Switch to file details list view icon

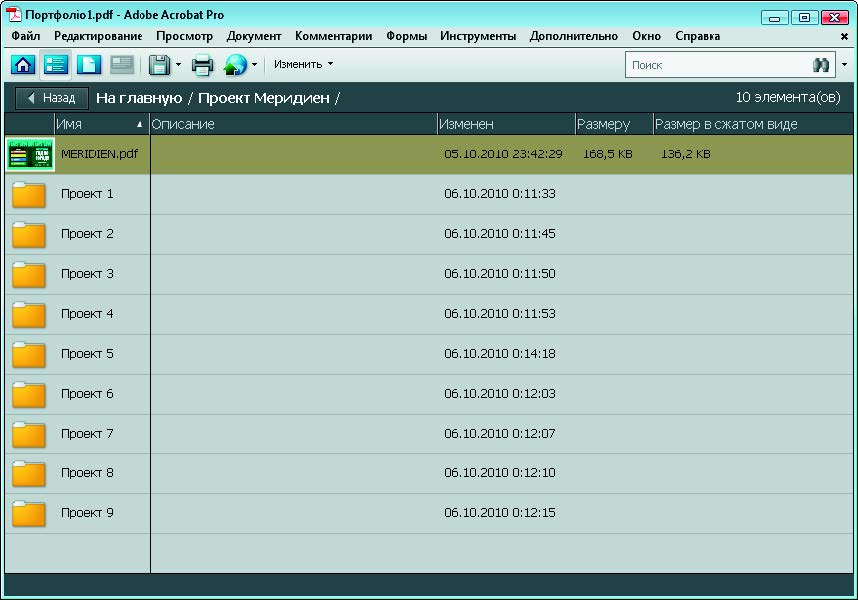coord(56,65)
